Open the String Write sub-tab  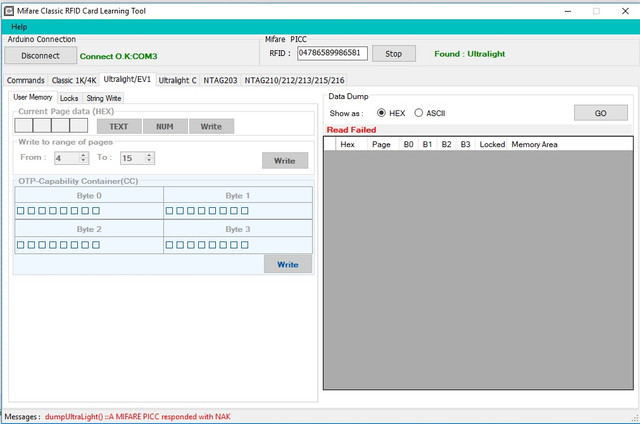[x=104, y=98]
